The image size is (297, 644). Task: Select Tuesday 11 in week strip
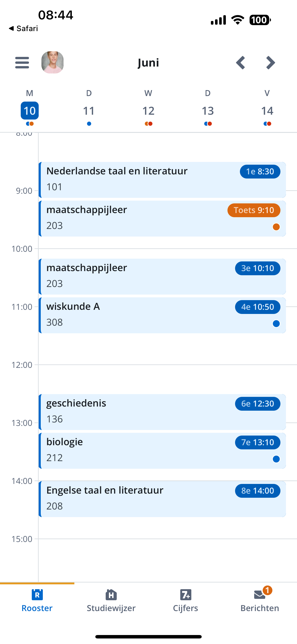click(x=89, y=111)
